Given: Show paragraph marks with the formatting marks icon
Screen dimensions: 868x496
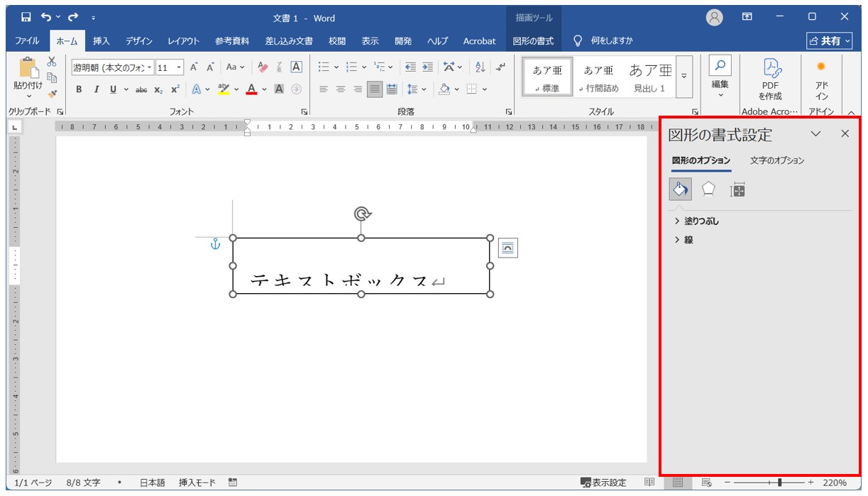Looking at the screenshot, I should pyautogui.click(x=501, y=67).
